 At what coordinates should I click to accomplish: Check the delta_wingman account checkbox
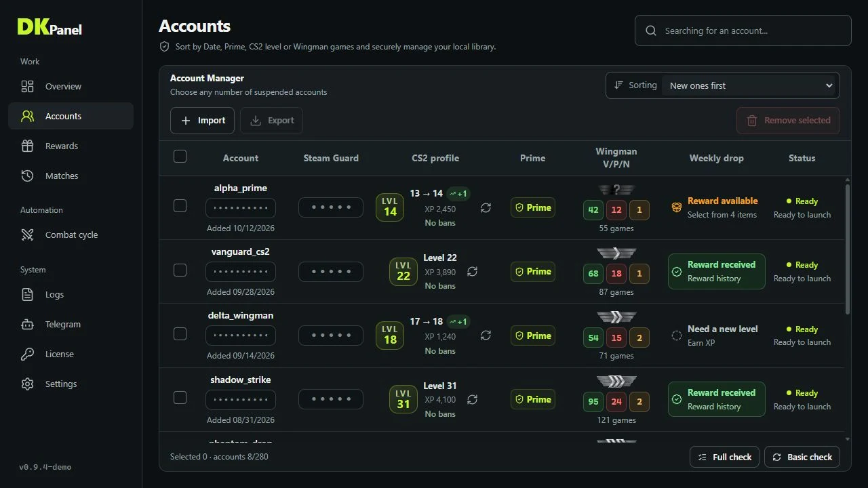(180, 333)
